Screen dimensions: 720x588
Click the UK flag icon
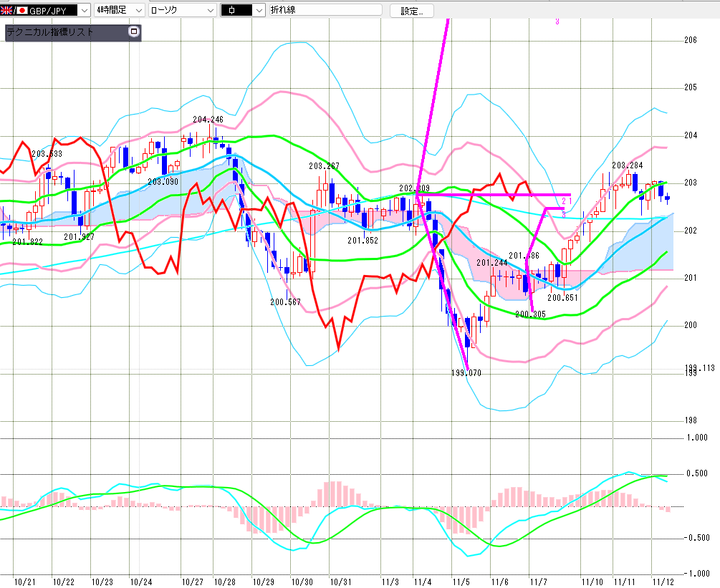point(7,10)
